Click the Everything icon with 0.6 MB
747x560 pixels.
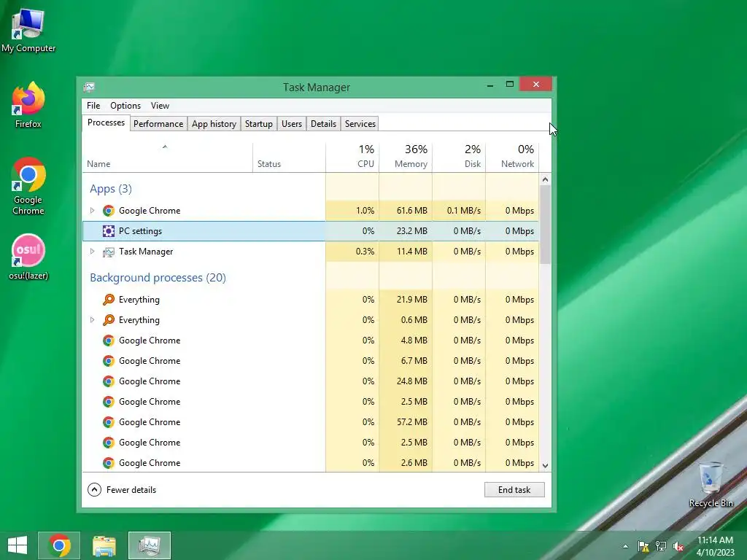[109, 320]
